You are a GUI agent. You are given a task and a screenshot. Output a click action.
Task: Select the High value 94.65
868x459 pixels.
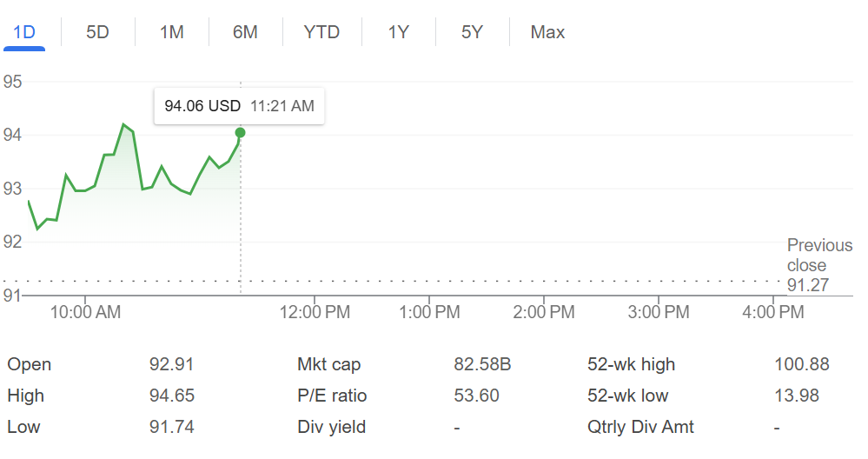[x=171, y=396]
